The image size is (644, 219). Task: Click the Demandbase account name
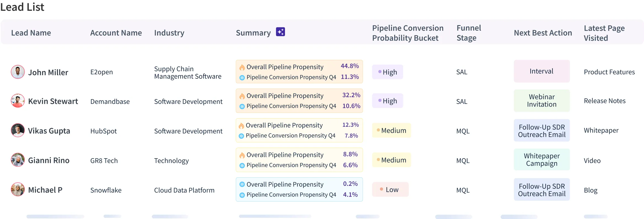pos(110,102)
